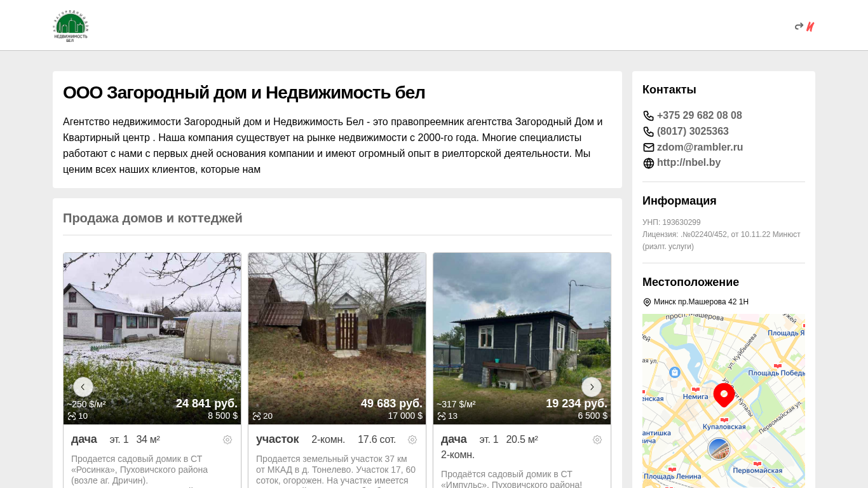Click the photo count icon showing 20
868x488 pixels.
pyautogui.click(x=257, y=416)
